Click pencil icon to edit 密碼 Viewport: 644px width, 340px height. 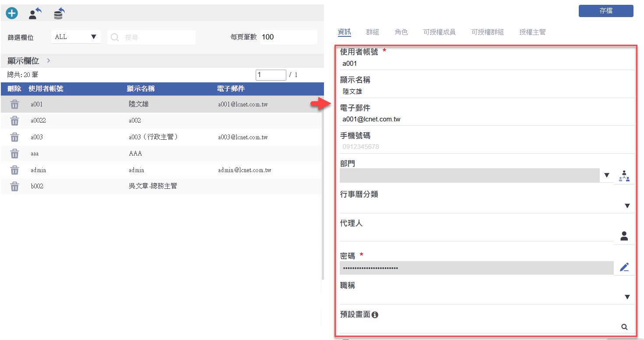[x=624, y=267]
